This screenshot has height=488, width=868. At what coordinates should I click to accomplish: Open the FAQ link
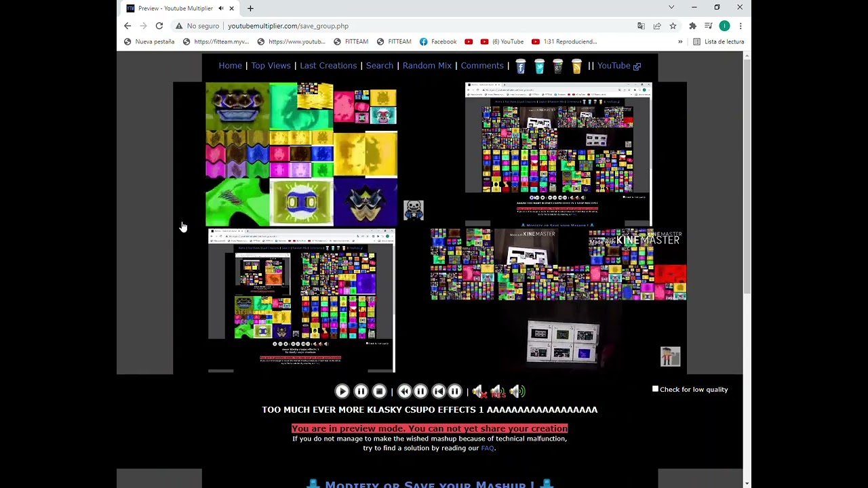pos(488,448)
